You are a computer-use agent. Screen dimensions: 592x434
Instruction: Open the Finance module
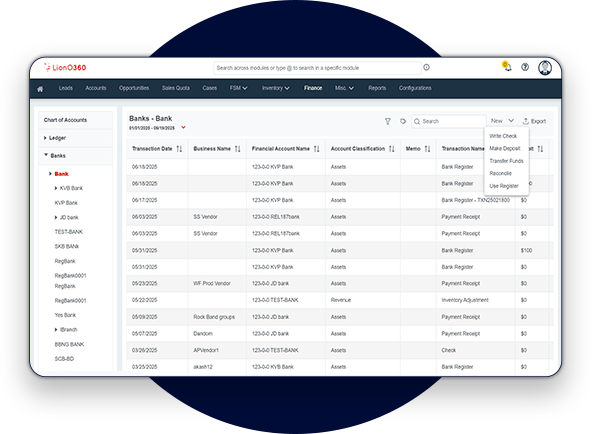(x=313, y=88)
